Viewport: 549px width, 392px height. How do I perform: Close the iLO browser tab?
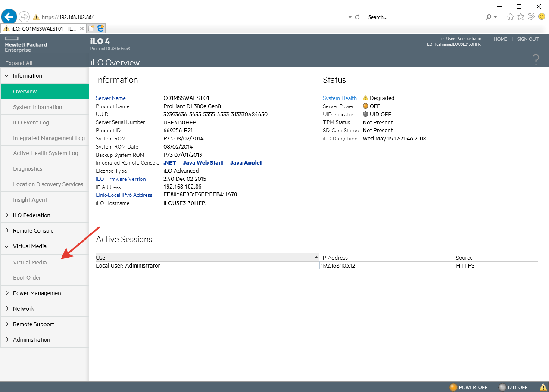coord(82,28)
